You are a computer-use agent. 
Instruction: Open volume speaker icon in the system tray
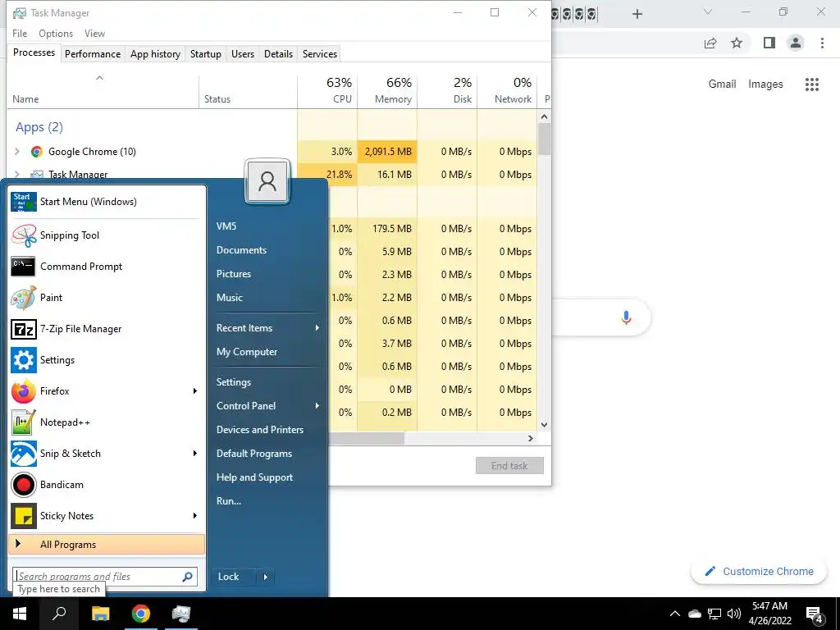734,614
